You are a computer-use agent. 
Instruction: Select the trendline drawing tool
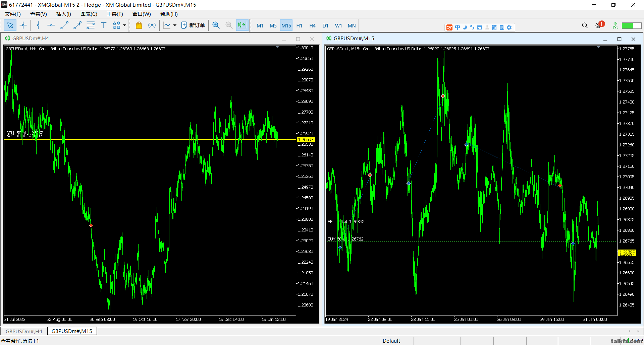click(64, 25)
